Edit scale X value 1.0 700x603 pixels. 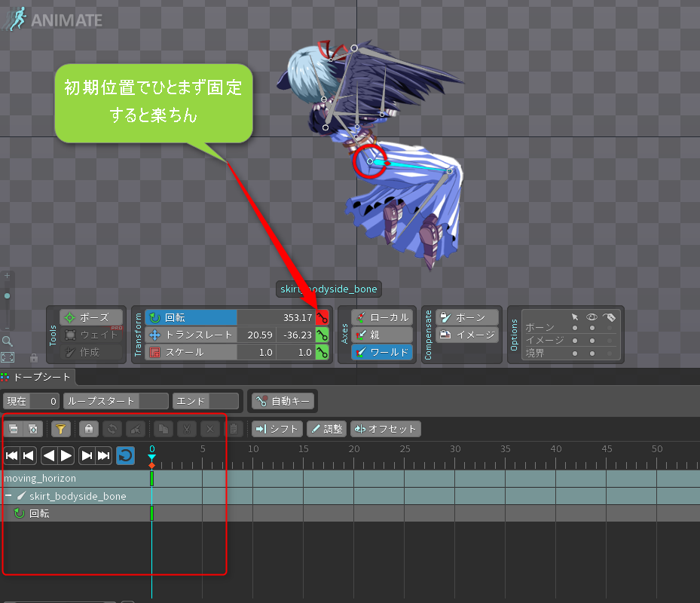pyautogui.click(x=257, y=353)
